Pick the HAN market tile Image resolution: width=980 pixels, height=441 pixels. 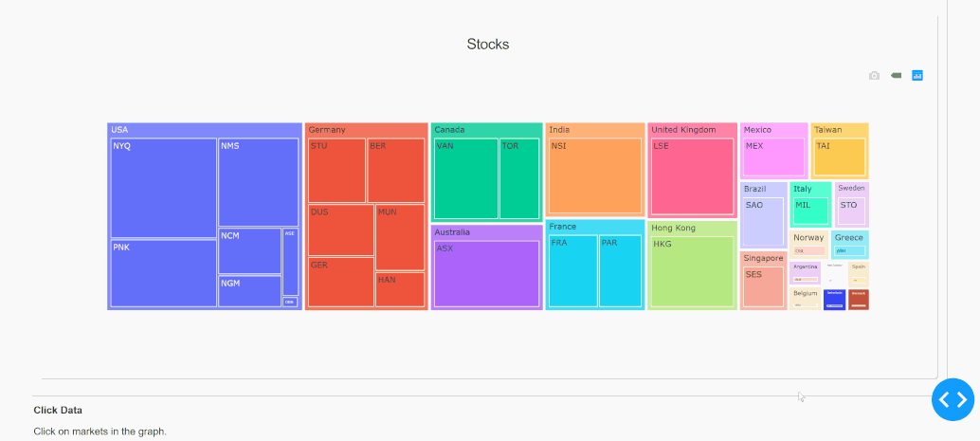[x=400, y=289]
